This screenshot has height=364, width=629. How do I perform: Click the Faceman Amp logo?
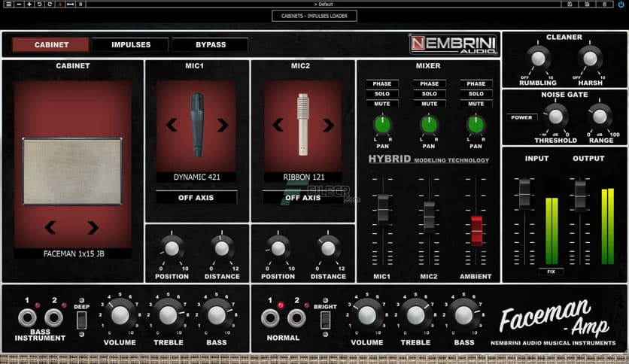554,318
